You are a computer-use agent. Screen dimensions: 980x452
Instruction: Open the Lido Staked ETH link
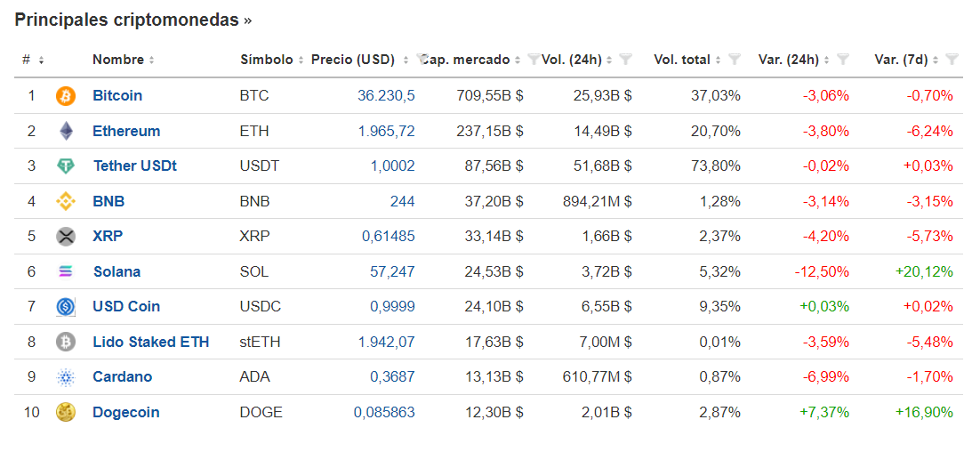[150, 342]
